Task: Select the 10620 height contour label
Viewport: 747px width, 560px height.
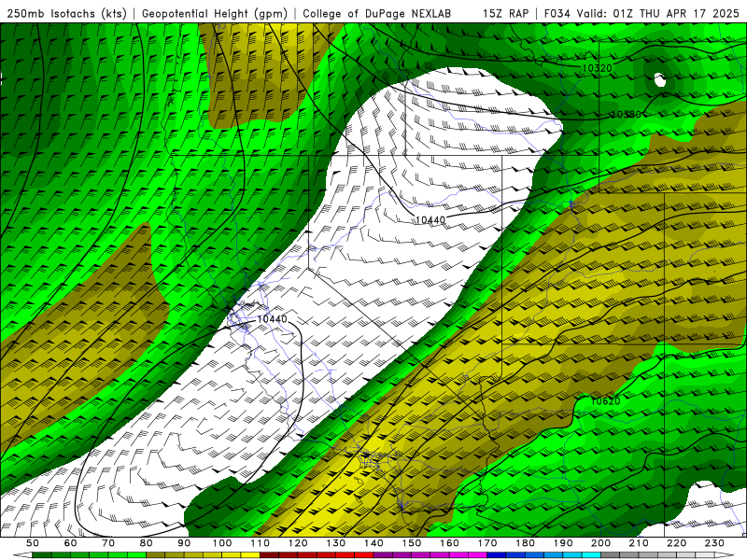Action: point(605,401)
